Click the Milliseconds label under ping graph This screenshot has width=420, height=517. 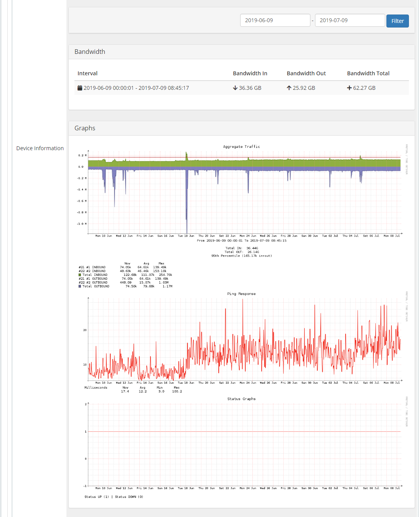click(96, 388)
